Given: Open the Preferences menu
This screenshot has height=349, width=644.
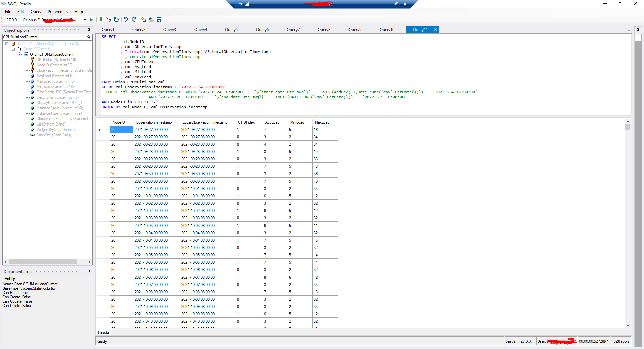Looking at the screenshot, I should coord(58,12).
